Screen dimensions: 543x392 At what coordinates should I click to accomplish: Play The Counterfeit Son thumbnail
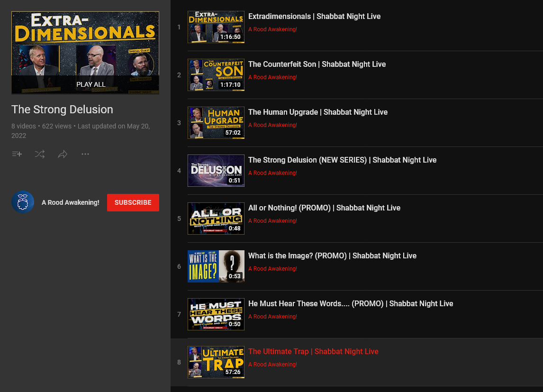[216, 75]
